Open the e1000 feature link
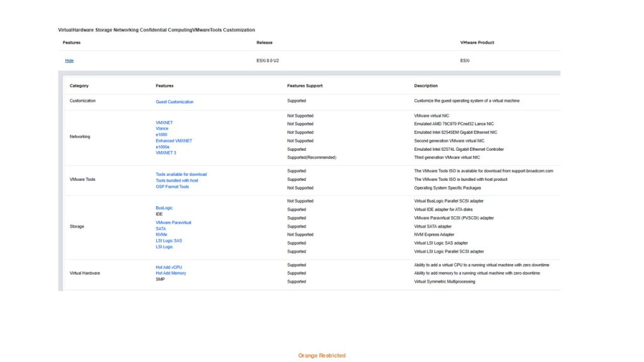 coord(162,134)
